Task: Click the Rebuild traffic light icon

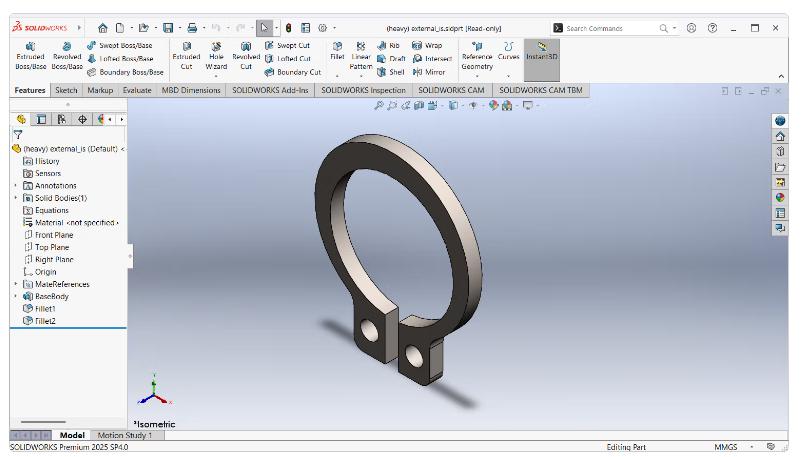Action: pos(288,28)
